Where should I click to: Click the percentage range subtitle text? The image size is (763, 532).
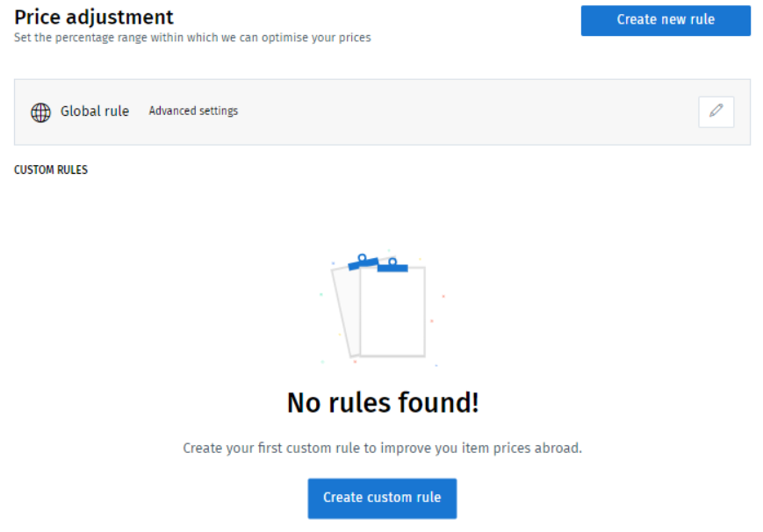tap(192, 38)
